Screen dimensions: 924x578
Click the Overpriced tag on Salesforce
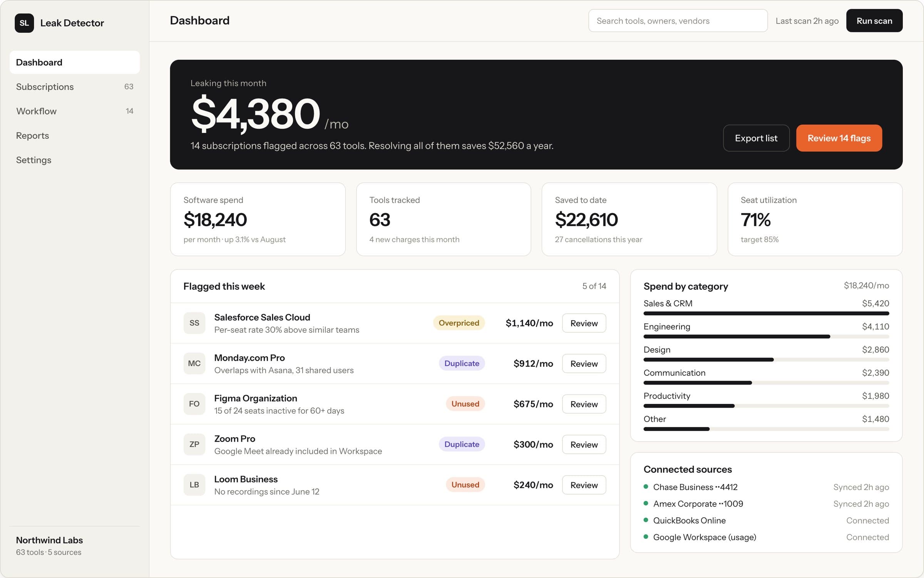coord(459,323)
